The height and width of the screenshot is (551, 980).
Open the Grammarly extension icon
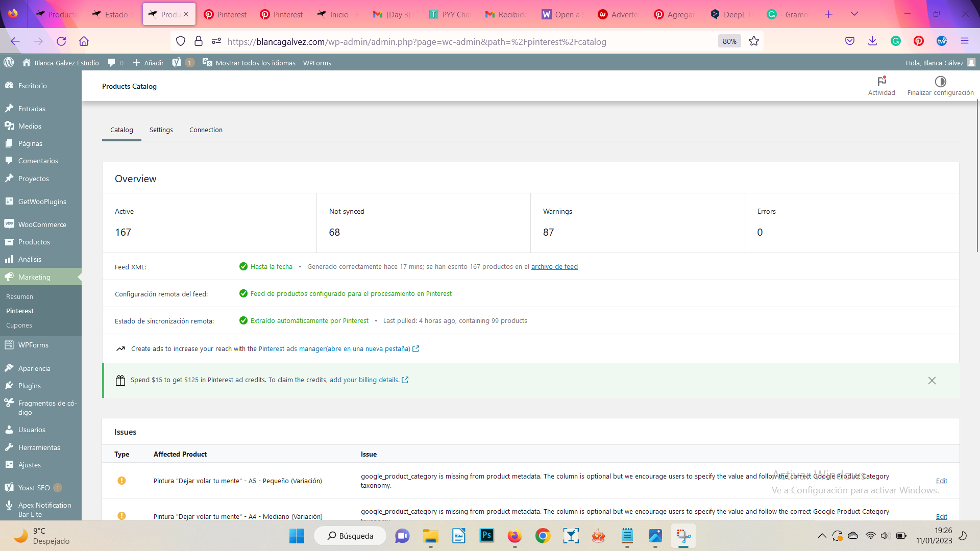click(x=895, y=41)
